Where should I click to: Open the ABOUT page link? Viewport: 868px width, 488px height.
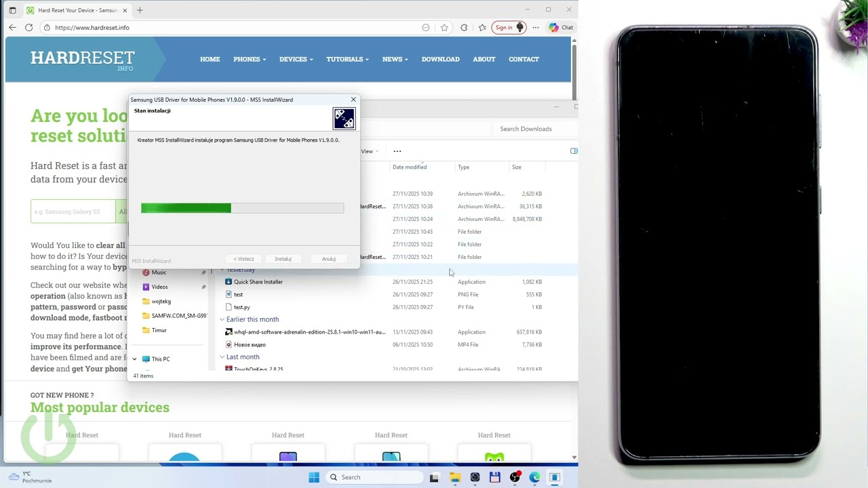[484, 59]
